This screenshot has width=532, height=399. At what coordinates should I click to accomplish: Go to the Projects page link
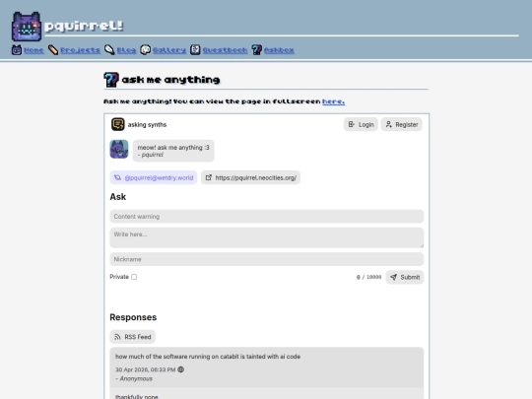tap(81, 50)
